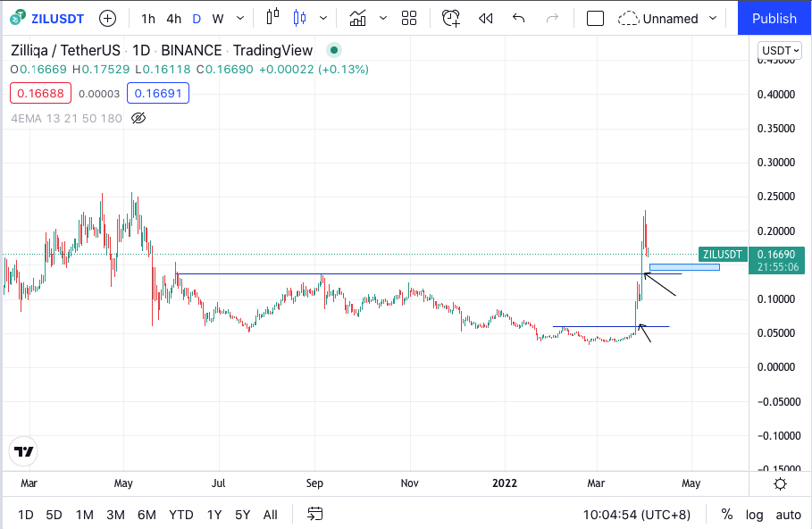Open chart style dropdown arrow

pyautogui.click(x=323, y=19)
